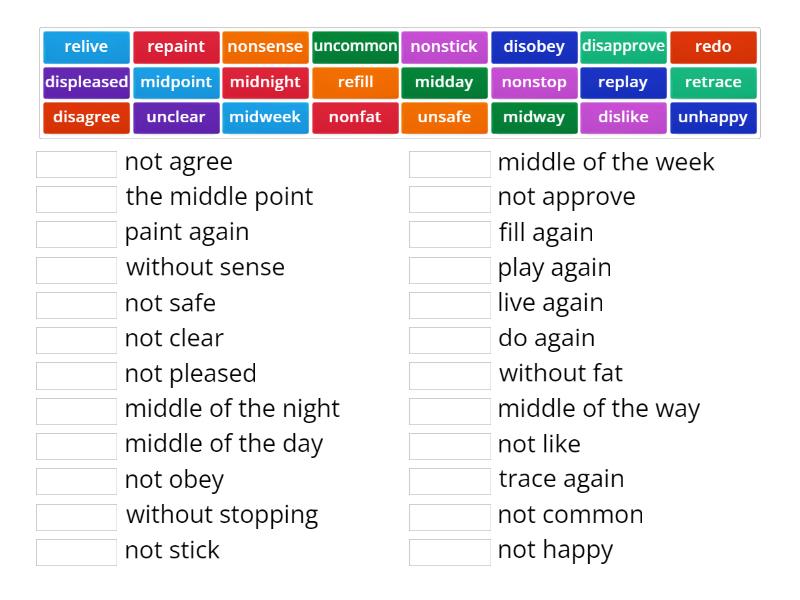Click the 'nonstop' tile in the word bank
The image size is (800, 600).
coord(534,82)
